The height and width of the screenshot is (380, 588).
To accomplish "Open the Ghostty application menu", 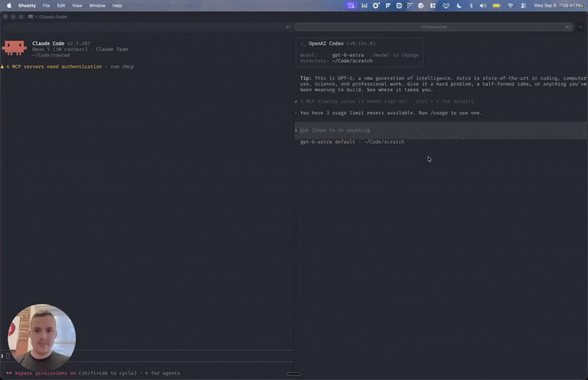I will coord(27,6).
